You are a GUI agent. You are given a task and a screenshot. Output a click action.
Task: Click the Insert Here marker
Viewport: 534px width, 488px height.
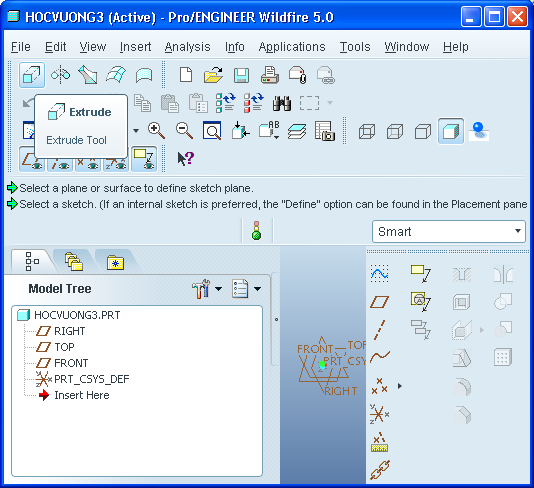[x=74, y=395]
